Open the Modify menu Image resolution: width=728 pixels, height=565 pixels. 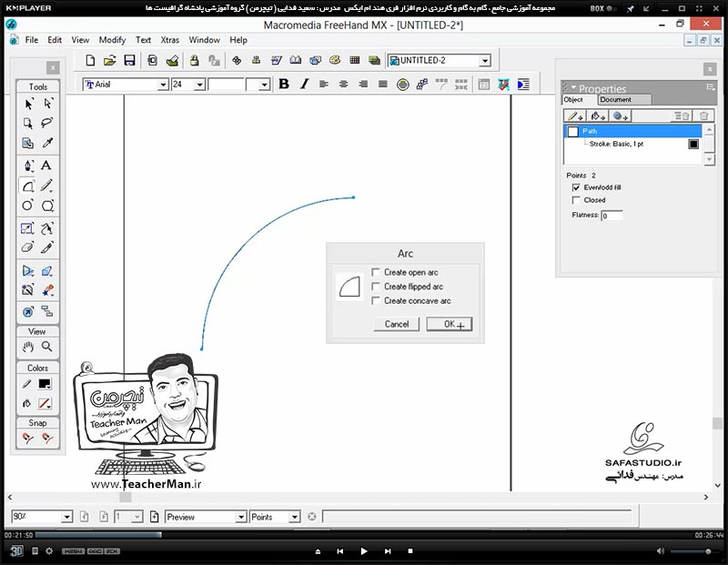(112, 40)
